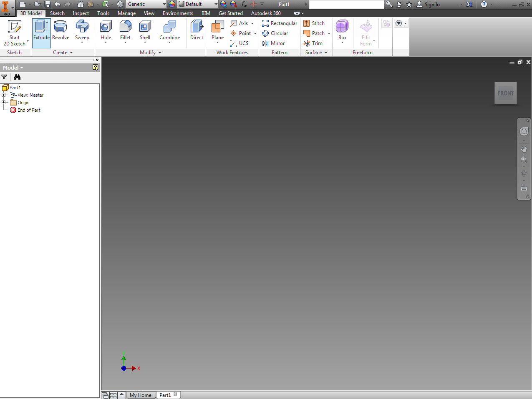Open the Create panel dropdown
Viewport: 532px width, 399px height.
[71, 52]
